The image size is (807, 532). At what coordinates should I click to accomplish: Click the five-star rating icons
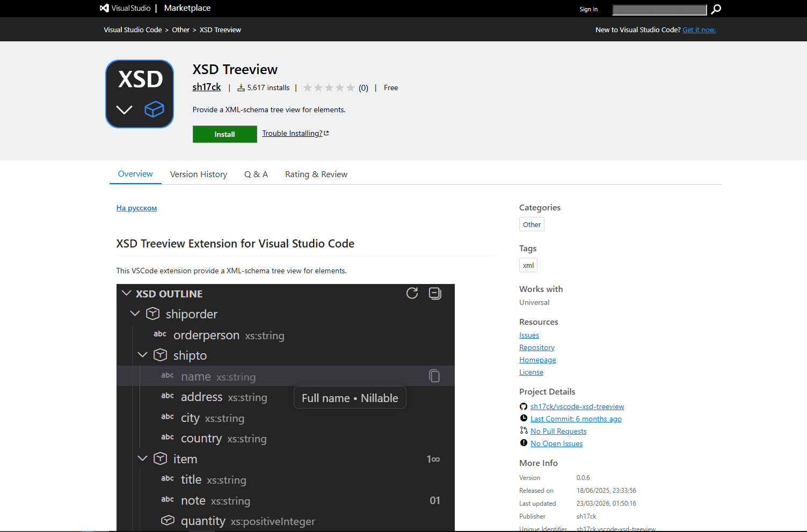tap(329, 88)
